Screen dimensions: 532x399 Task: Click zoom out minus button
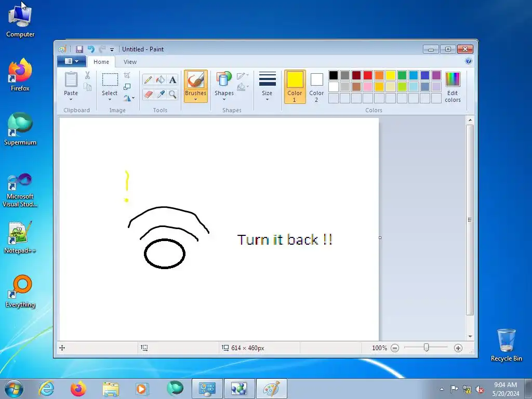395,348
